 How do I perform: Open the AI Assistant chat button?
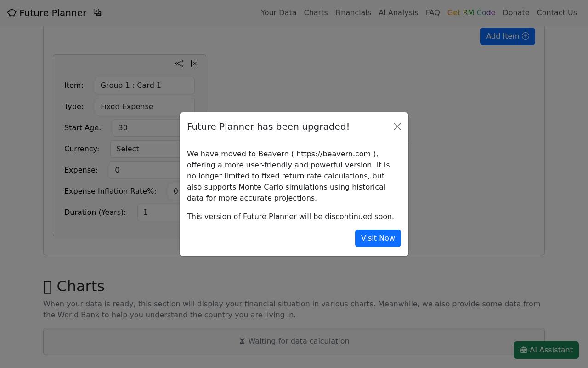[x=546, y=350]
